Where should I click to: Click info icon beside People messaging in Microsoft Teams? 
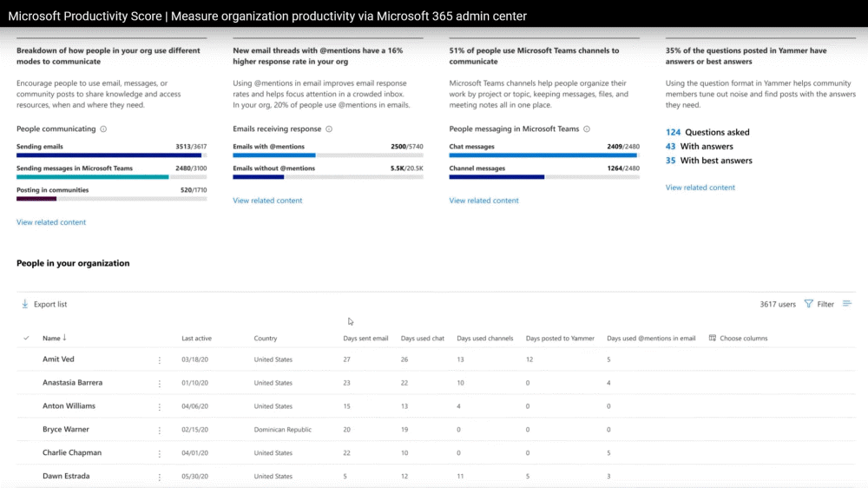(x=587, y=129)
